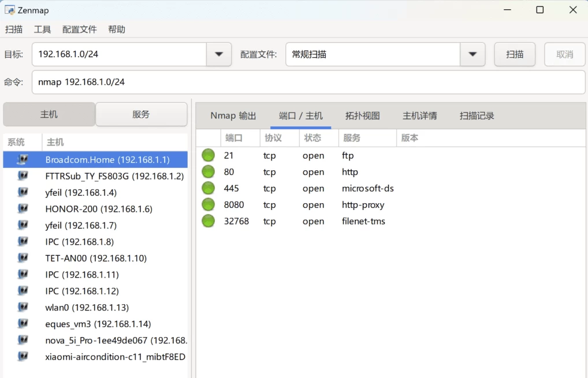Image resolution: width=588 pixels, height=378 pixels.
Task: Click the green status icon for port 445
Action: (208, 188)
